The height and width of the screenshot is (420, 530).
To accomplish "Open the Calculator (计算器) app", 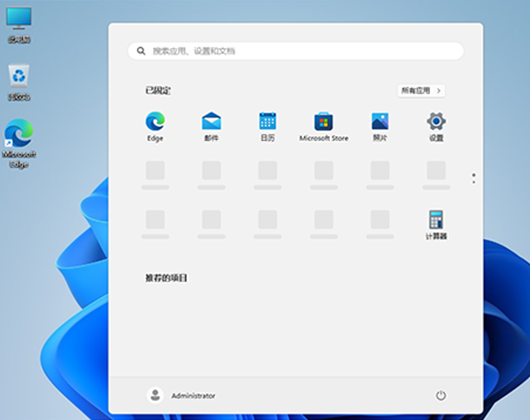I will (436, 225).
